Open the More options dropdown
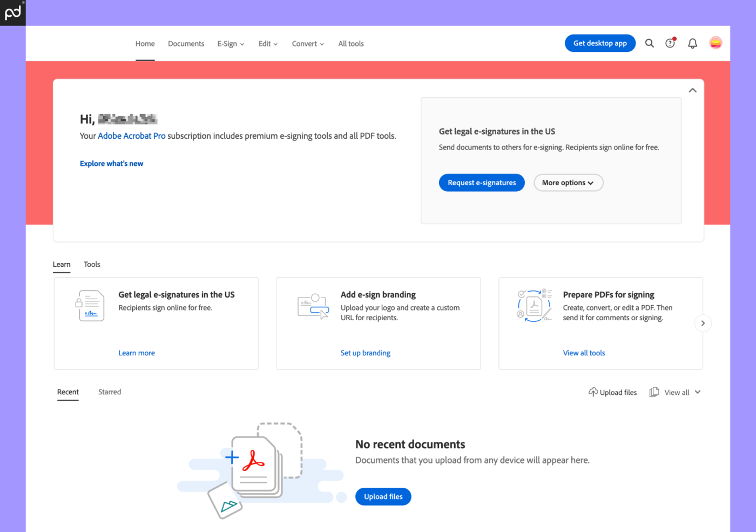Viewport: 756px width, 532px height. [x=568, y=183]
